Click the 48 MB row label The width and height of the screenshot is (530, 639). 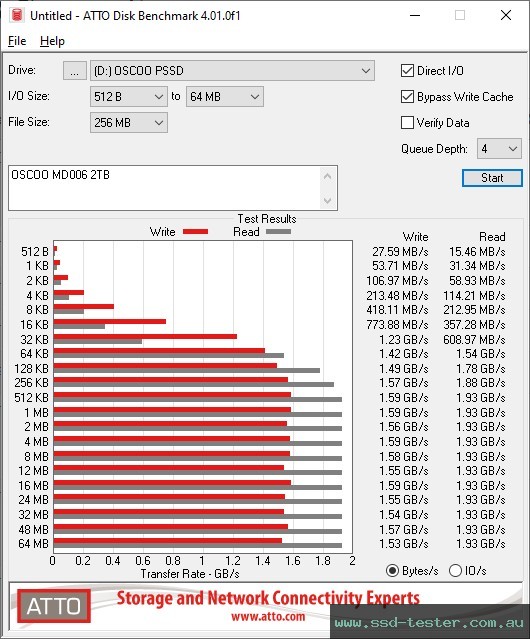pyautogui.click(x=33, y=529)
